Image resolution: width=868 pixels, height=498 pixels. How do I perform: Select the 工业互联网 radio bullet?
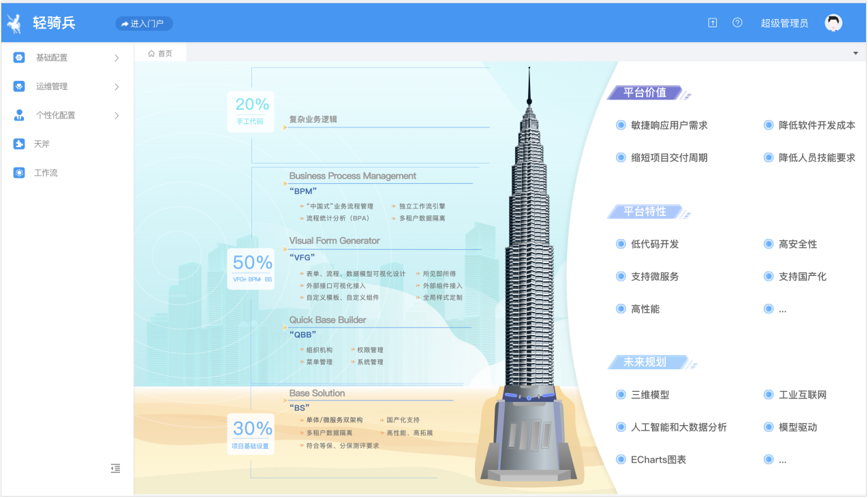(x=769, y=394)
